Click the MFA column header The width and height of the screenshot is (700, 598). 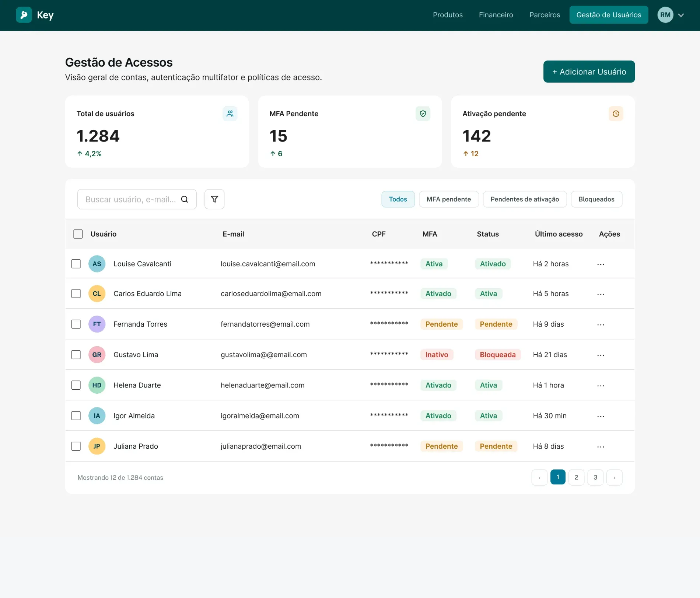[430, 234]
